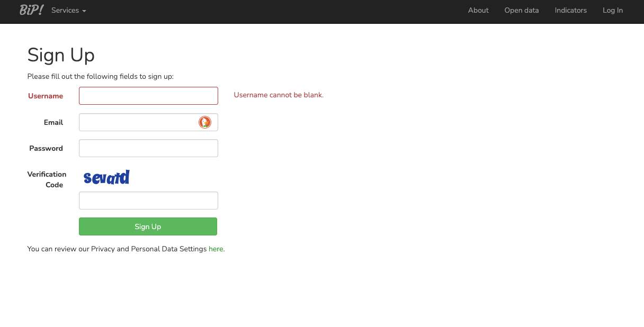Image resolution: width=644 pixels, height=327 pixels.
Task: Click the Verification Code label
Action: coord(47,179)
